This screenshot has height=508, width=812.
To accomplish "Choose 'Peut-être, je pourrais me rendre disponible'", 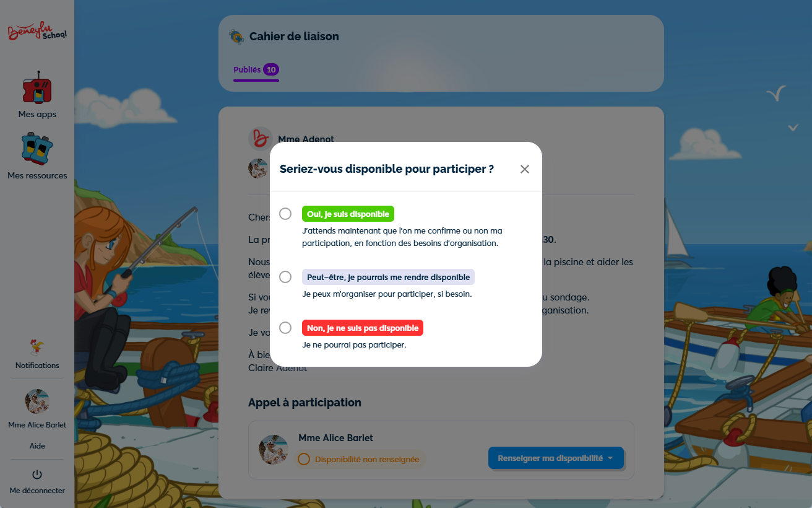I will (x=285, y=276).
